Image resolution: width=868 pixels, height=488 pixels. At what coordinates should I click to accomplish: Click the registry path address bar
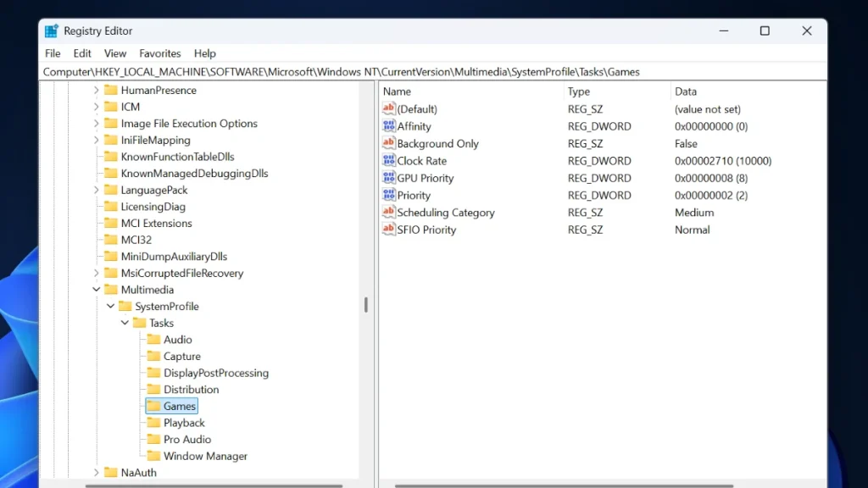[433, 72]
